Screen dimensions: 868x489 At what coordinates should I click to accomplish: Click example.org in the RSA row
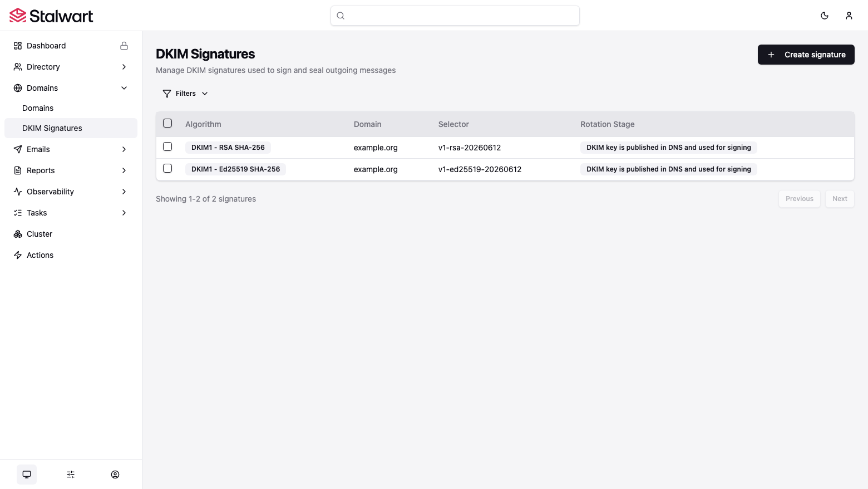376,148
